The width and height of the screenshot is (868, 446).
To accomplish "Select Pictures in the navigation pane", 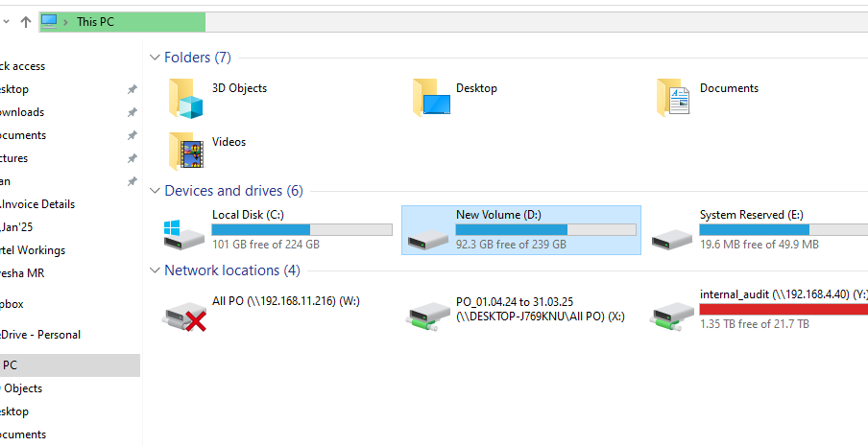I will 13,158.
